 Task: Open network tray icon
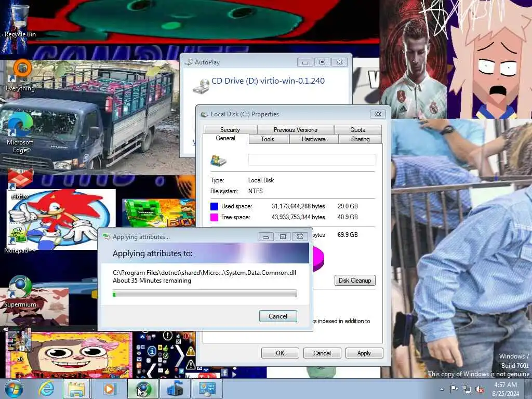[467, 390]
